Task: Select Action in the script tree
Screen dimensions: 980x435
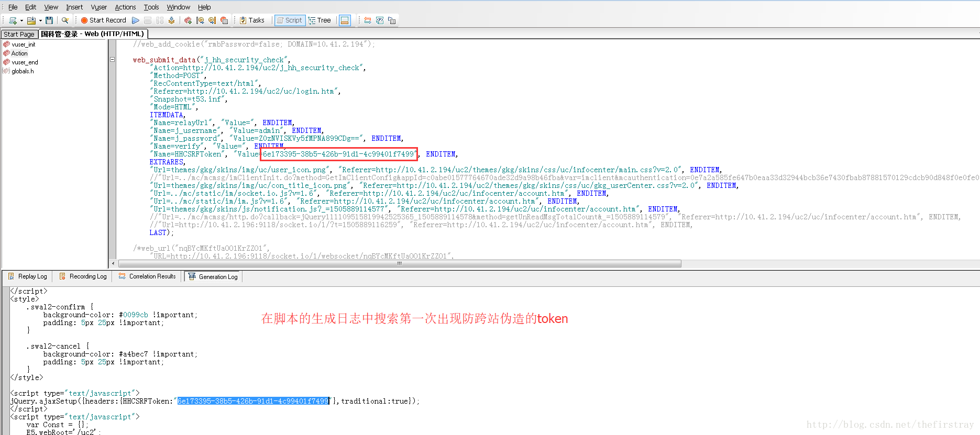Action: [19, 53]
